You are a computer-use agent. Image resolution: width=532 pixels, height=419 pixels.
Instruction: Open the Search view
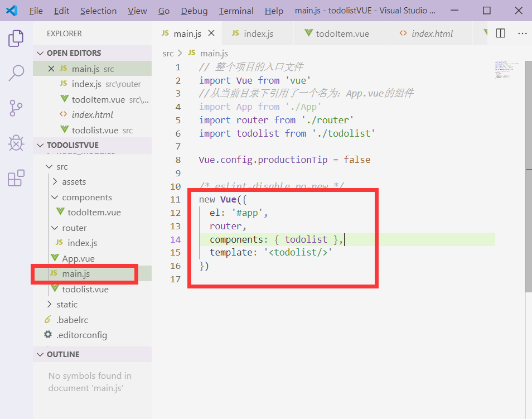coord(16,73)
